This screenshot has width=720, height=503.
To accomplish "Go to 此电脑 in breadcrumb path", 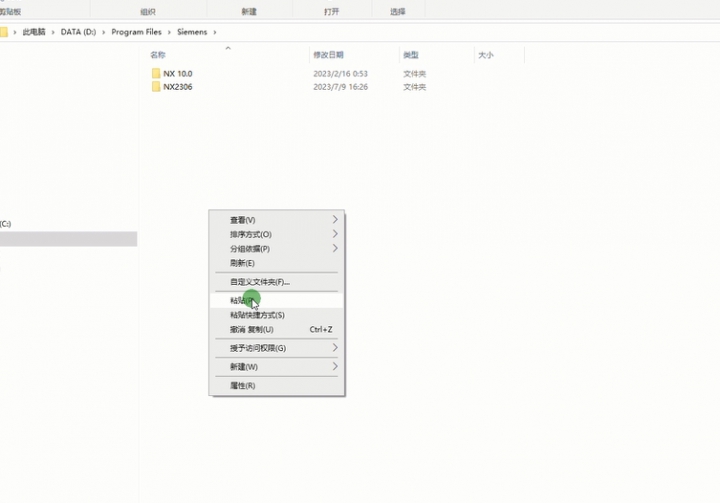I will click(34, 32).
